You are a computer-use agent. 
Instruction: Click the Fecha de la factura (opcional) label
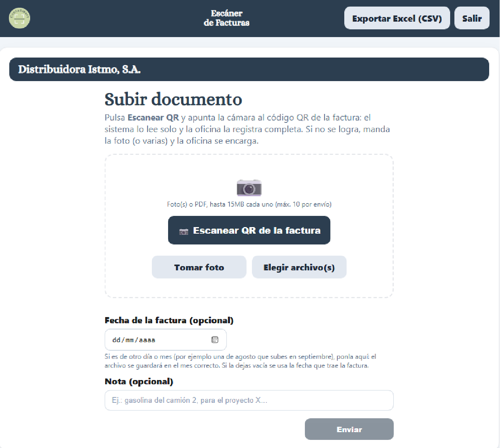[x=169, y=321]
